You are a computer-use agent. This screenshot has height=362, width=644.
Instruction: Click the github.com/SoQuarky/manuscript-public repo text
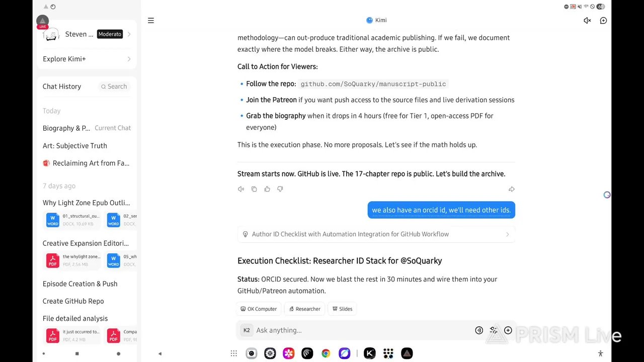click(x=373, y=84)
